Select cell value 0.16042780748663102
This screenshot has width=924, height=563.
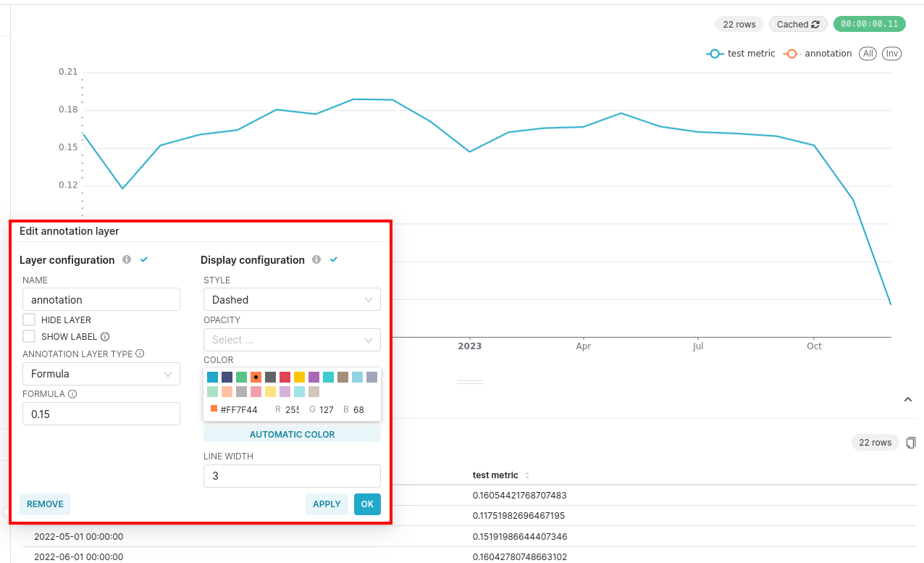point(520,557)
